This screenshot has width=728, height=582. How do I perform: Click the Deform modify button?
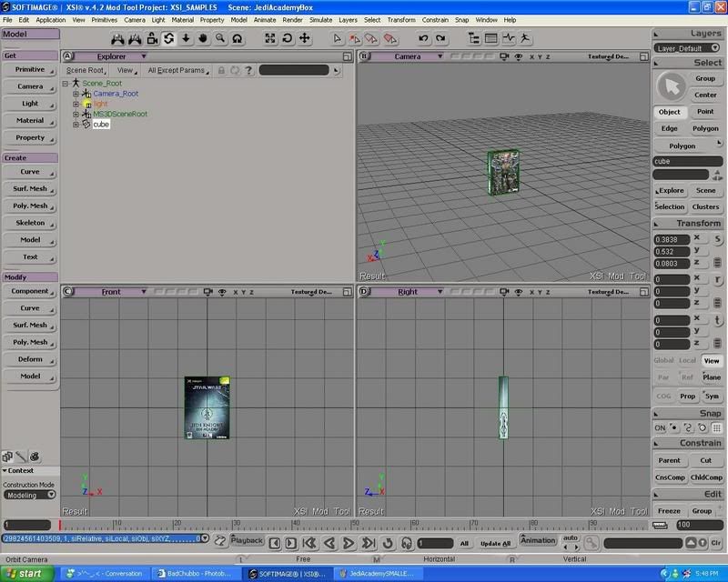(x=30, y=359)
